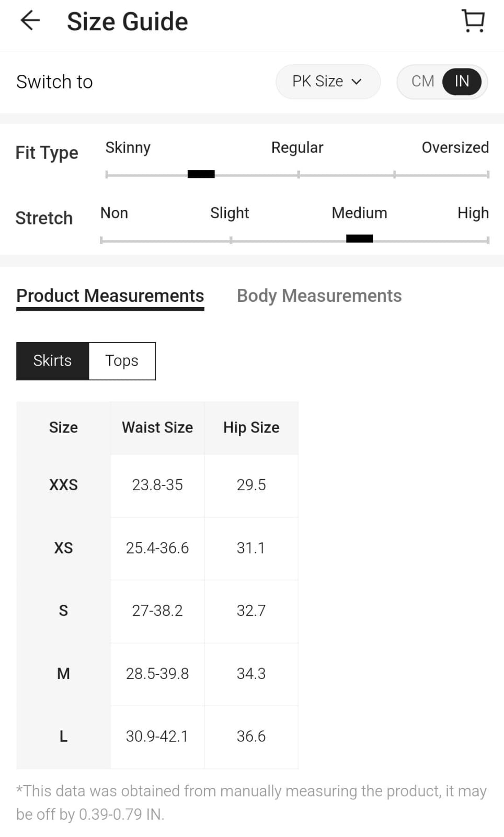Show Tops measurements
Viewport: 504px width, 837px height.
(122, 361)
